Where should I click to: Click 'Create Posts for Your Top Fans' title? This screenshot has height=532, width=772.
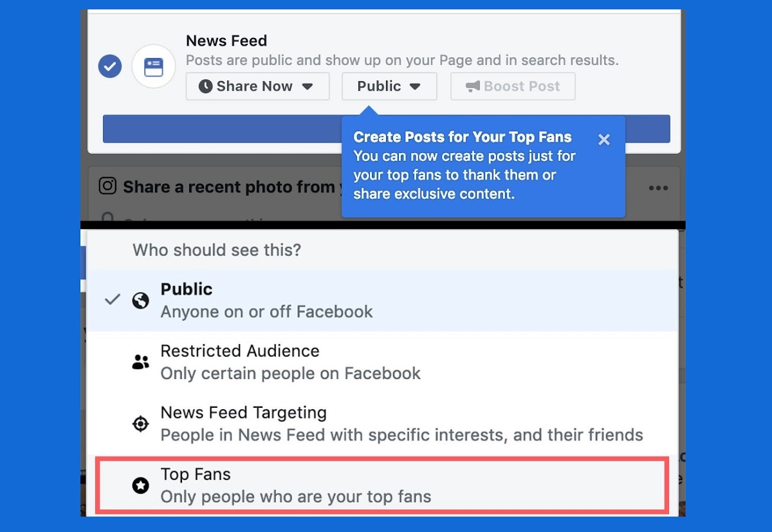pos(463,137)
